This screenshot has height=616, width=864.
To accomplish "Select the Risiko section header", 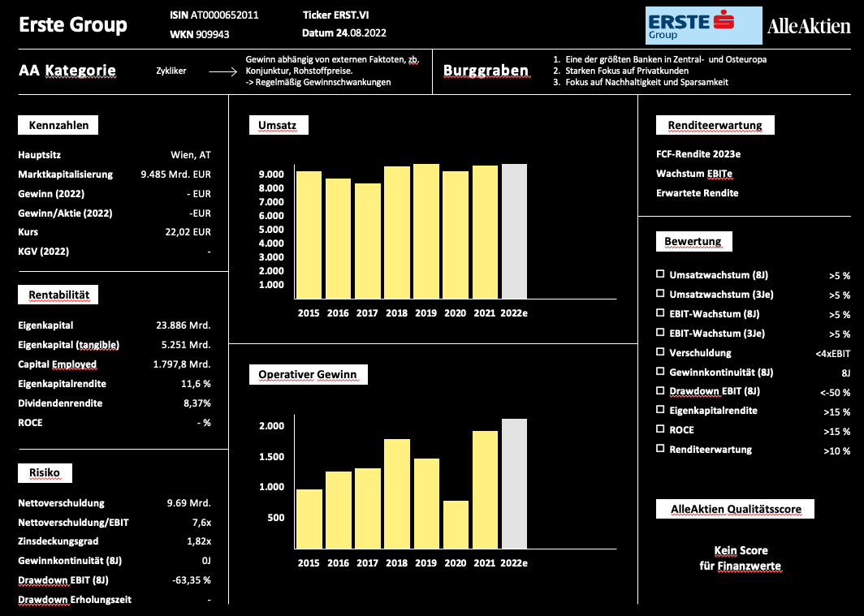I will click(45, 473).
